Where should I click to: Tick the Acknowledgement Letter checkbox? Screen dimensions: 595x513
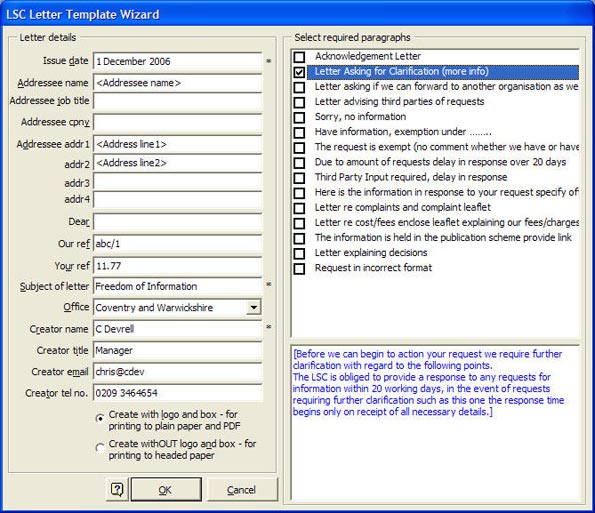click(299, 57)
